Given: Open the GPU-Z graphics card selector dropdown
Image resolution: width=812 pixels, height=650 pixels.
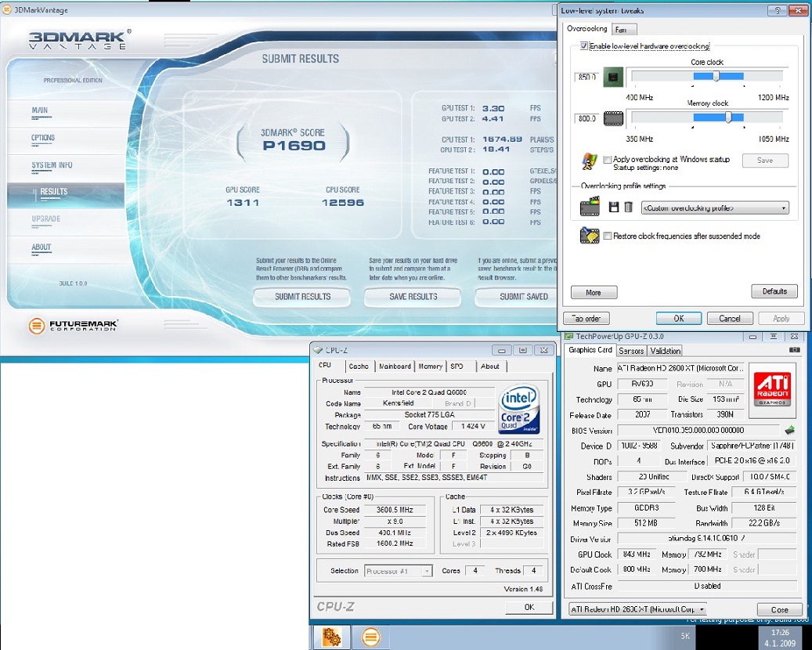Looking at the screenshot, I should click(x=638, y=609).
